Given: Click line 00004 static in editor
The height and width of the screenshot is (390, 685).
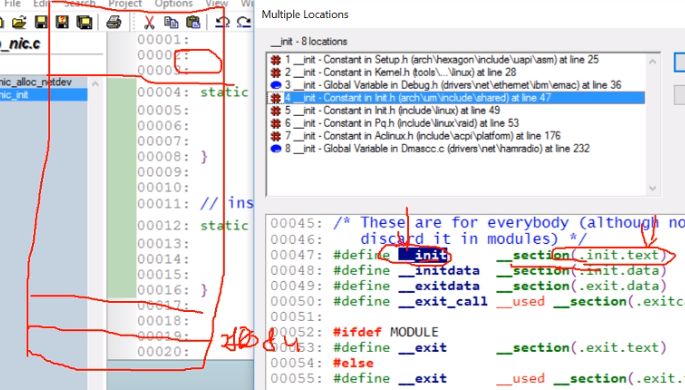Looking at the screenshot, I should [224, 93].
